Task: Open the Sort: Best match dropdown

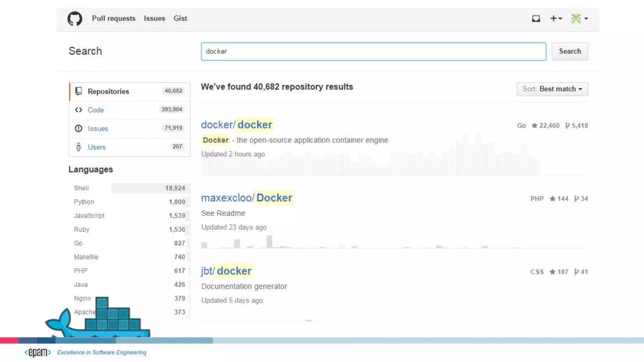Action: point(552,89)
